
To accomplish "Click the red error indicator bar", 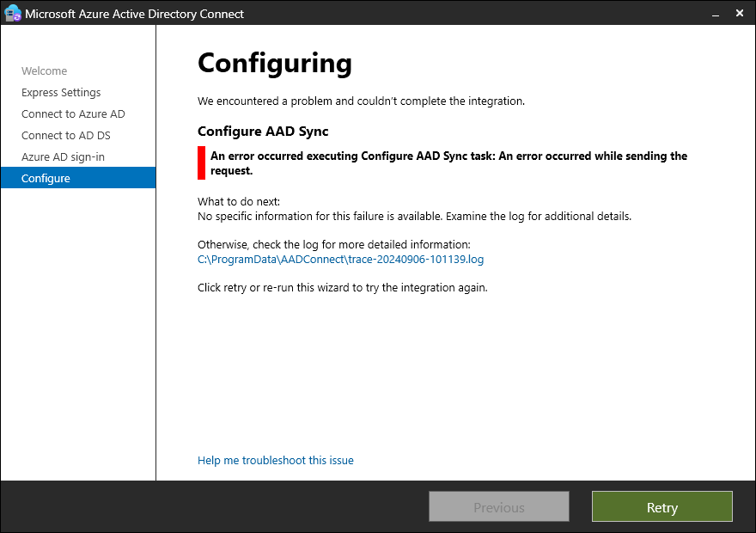I will 202,163.
